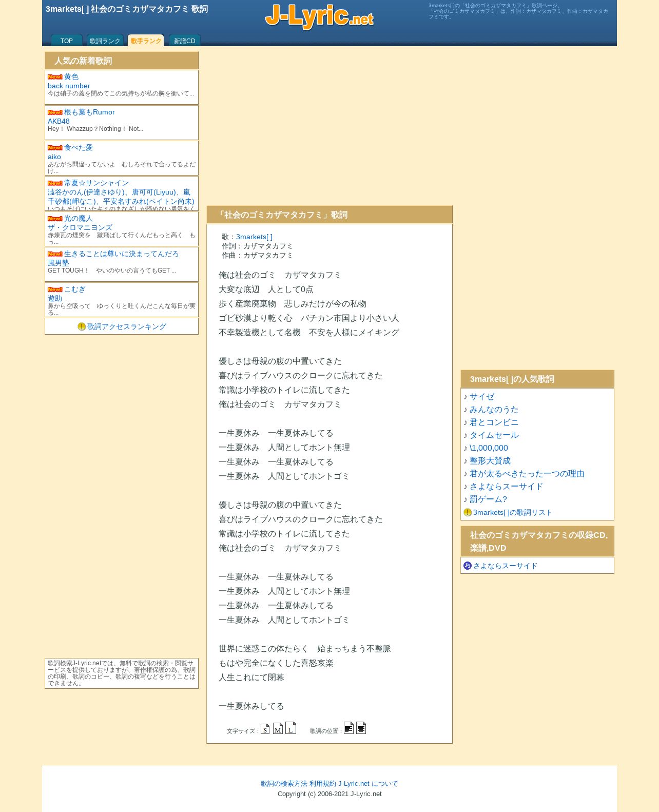Open 罰ゲーム? lyrics link

coord(489,499)
